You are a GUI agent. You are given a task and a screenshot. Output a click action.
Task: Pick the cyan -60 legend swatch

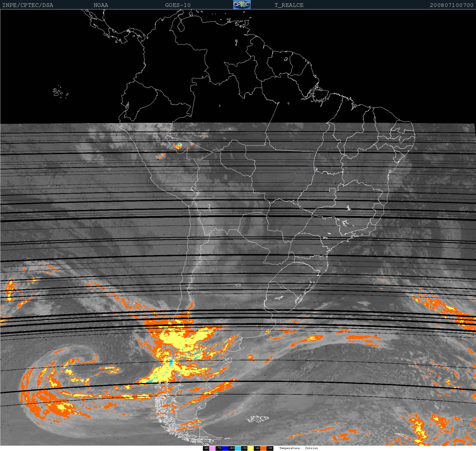coord(238,448)
